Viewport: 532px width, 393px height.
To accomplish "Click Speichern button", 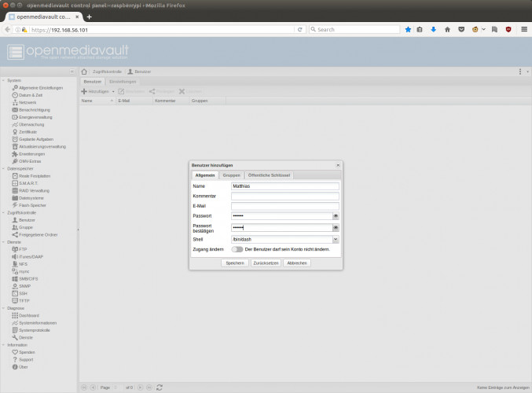I will 235,263.
